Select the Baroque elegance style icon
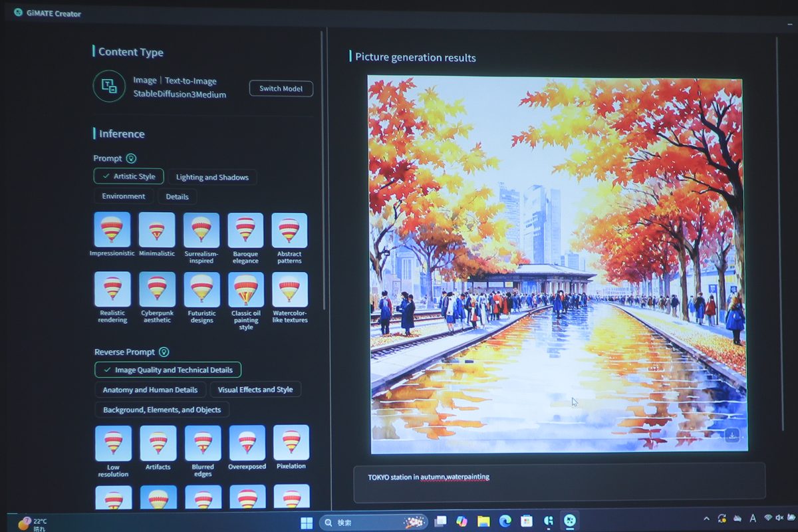Image resolution: width=798 pixels, height=532 pixels. [245, 230]
